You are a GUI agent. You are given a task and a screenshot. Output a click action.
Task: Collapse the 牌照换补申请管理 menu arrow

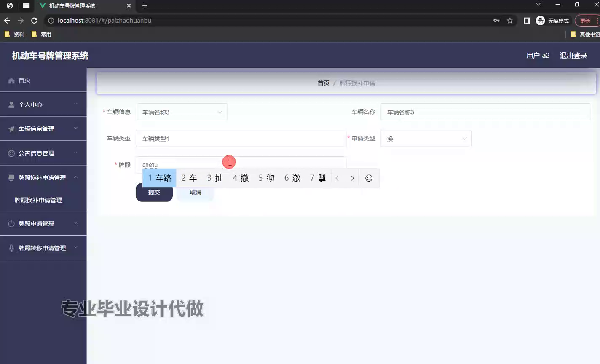(x=76, y=177)
